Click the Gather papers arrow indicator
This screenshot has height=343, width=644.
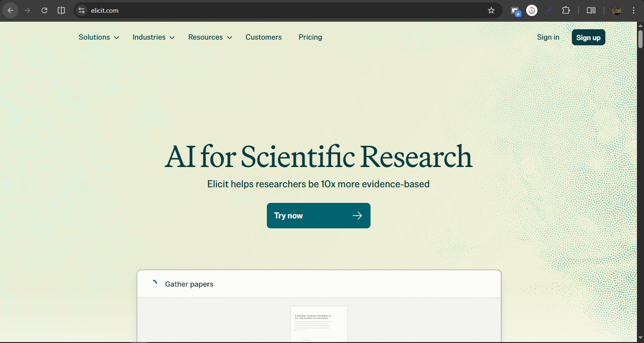point(154,283)
